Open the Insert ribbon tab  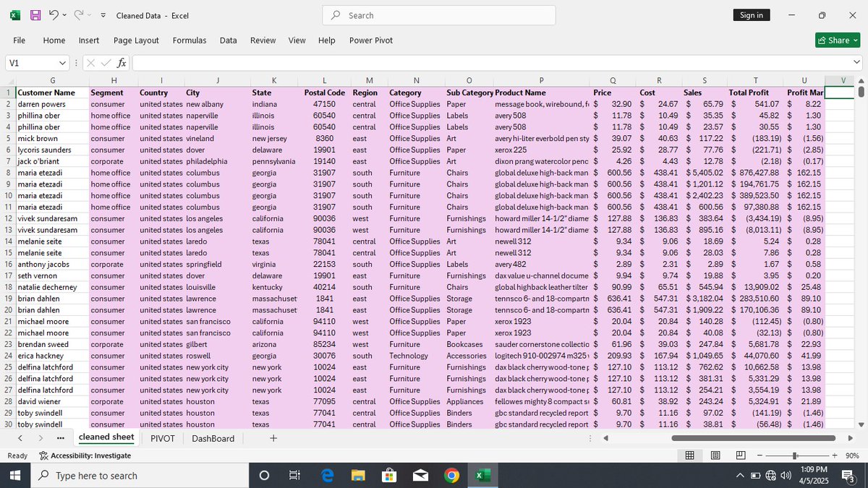[89, 40]
